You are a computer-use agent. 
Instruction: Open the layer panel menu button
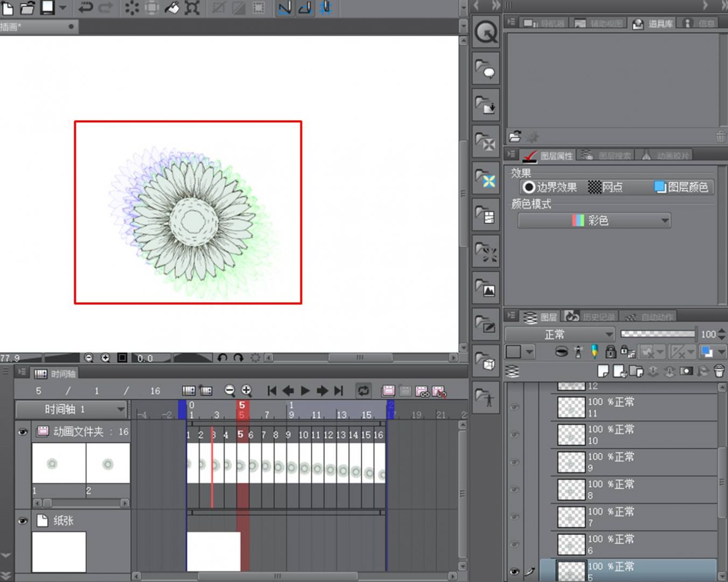pyautogui.click(x=512, y=316)
